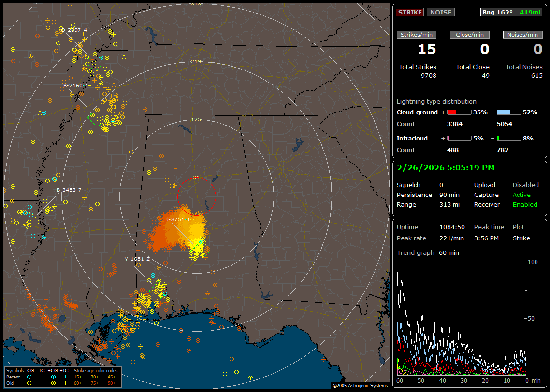
Task: Select storm cell marker B-3453-7
Action: 70,190
